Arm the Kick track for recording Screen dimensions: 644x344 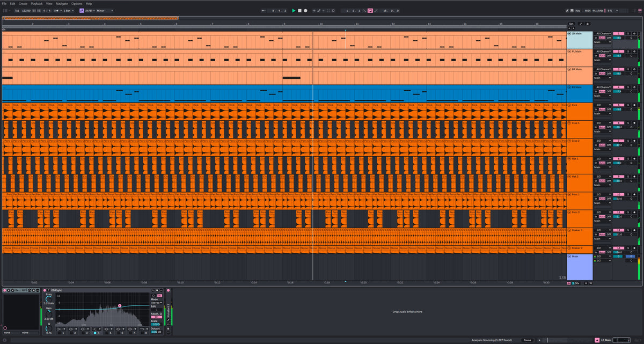pos(634,105)
